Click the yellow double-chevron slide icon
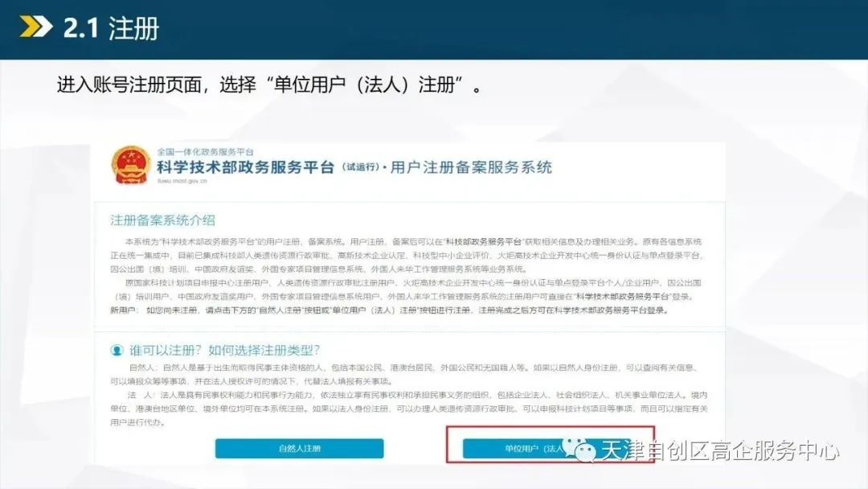 coord(36,27)
